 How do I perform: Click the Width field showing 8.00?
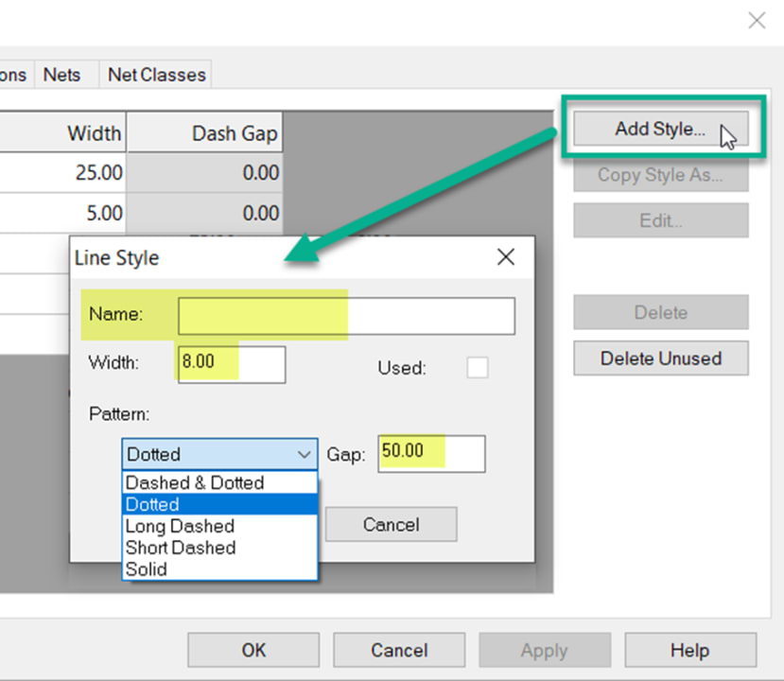[231, 364]
